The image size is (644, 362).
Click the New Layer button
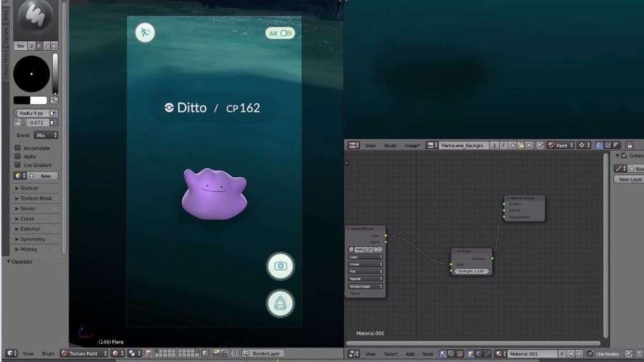click(629, 180)
